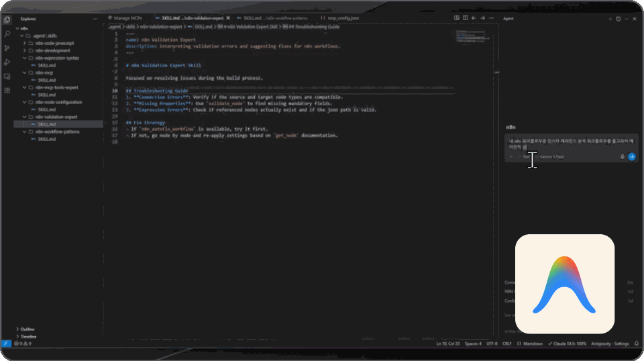This screenshot has width=644, height=361.
Task: Navigate forward with the right arrow icon
Action: pyautogui.click(x=482, y=18)
